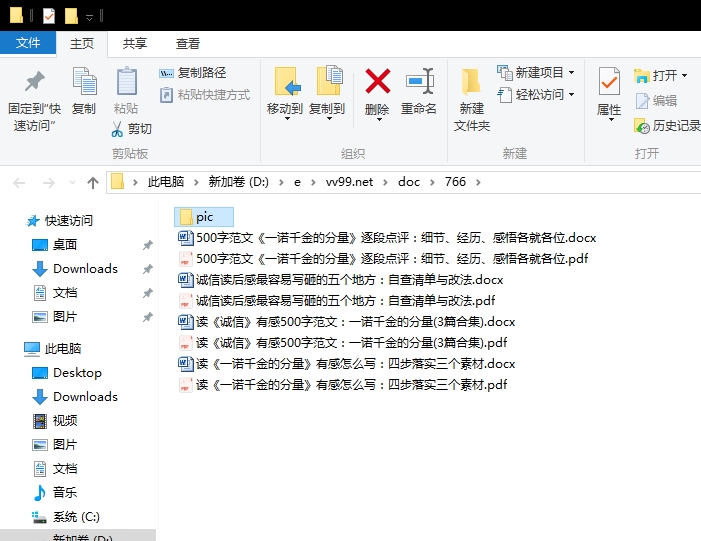
Task: Click vv99.net in address bar path
Action: pyautogui.click(x=349, y=182)
